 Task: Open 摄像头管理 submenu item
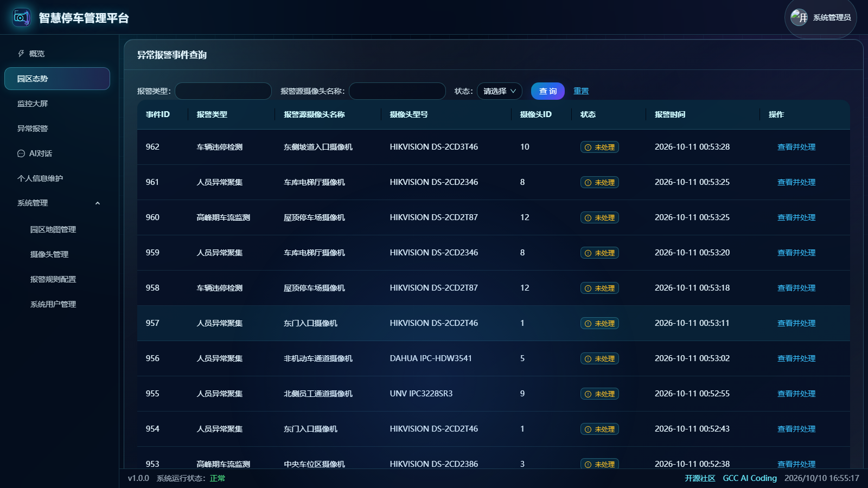tap(57, 254)
